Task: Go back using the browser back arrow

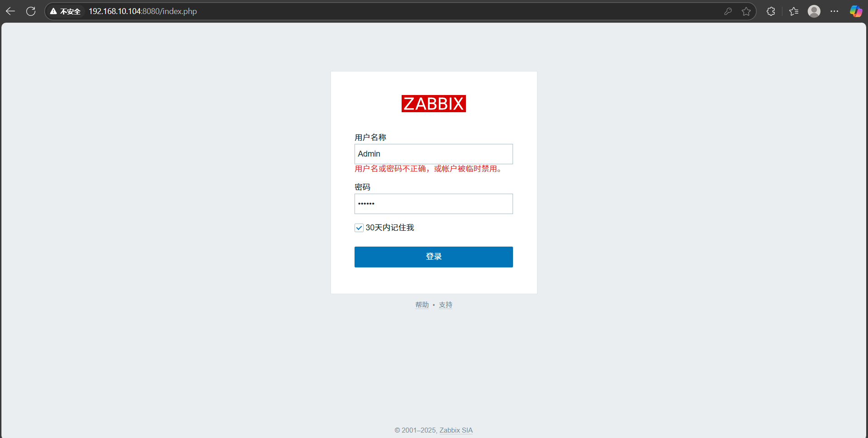Action: (10, 11)
